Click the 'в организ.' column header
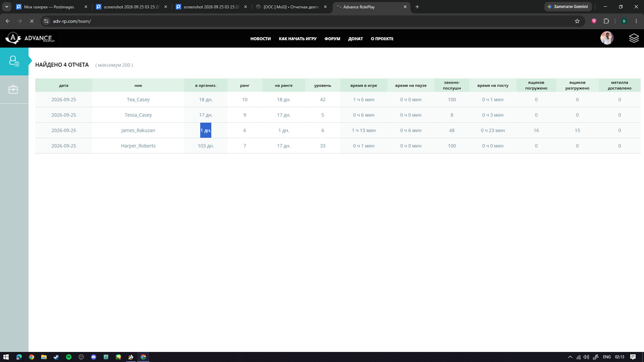Screen dimensions: 644x362 pos(206,85)
